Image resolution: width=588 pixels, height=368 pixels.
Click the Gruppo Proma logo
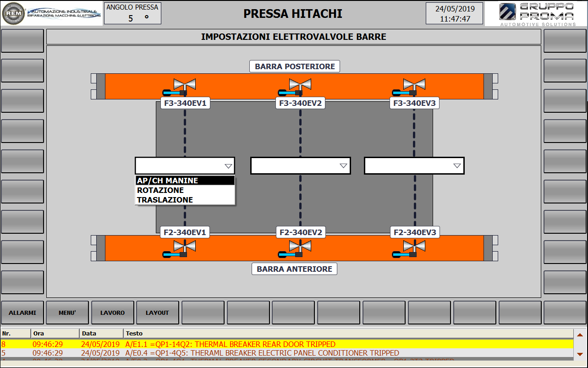point(537,14)
